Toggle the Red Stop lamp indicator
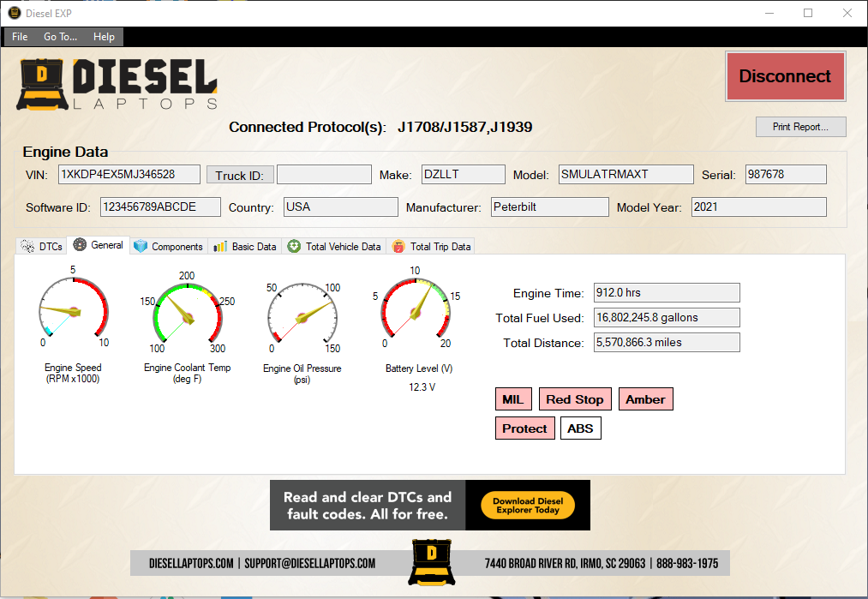Viewport: 868px width, 599px height. (x=575, y=398)
